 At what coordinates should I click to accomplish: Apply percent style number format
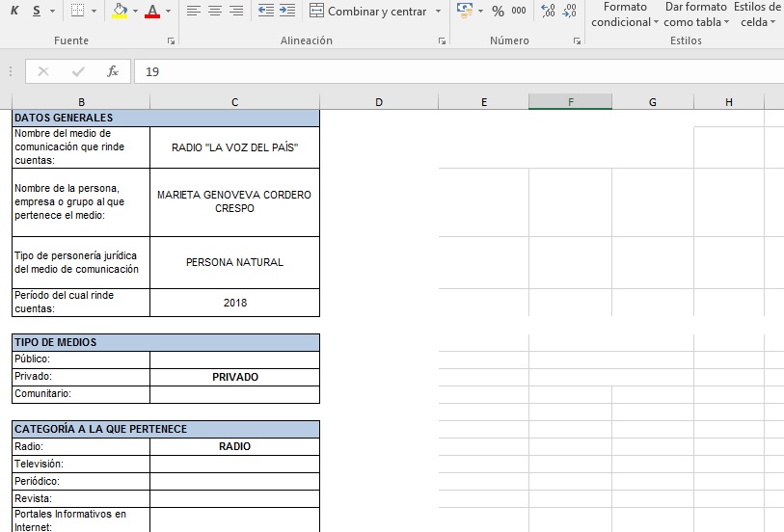(x=498, y=11)
